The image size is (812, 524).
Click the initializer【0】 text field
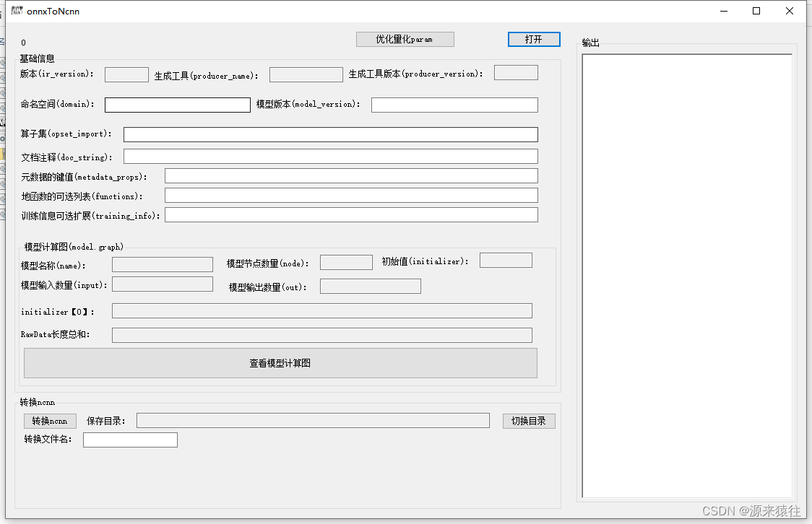tap(322, 311)
